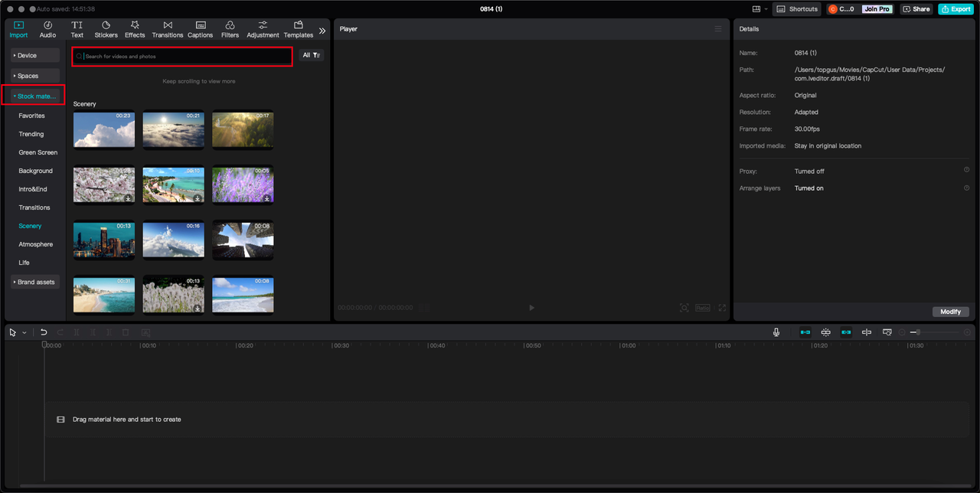980x493 pixels.
Task: Open the orange account avatar
Action: (833, 9)
